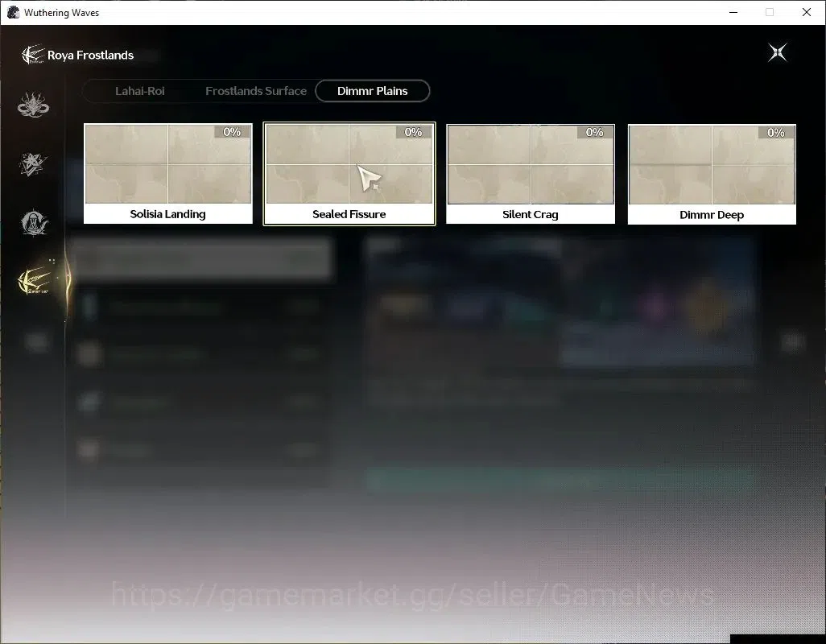
Task: Click the 0% progress badge on Sealed Fissure
Action: [x=413, y=132]
